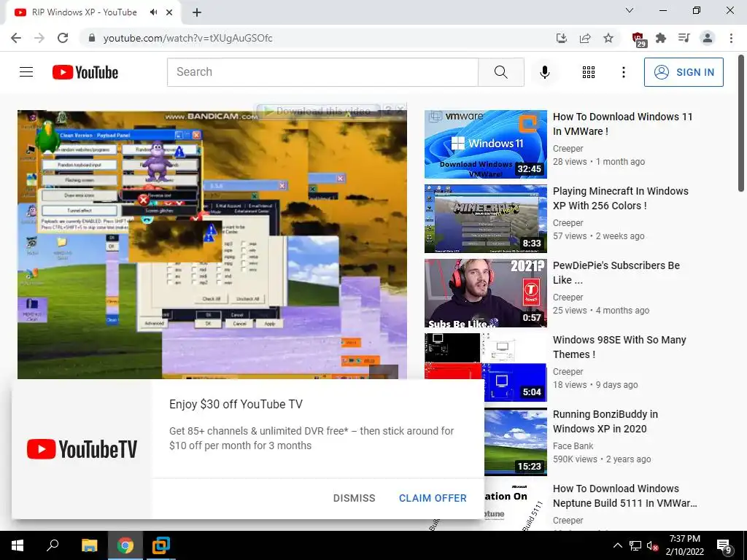Open 'Playing Minecraft In Windows XP' title

(620, 198)
